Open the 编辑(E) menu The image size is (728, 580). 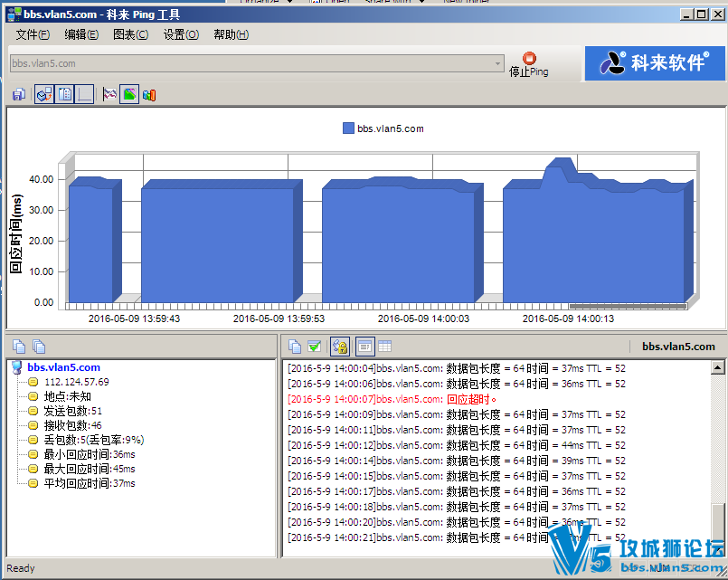point(81,34)
